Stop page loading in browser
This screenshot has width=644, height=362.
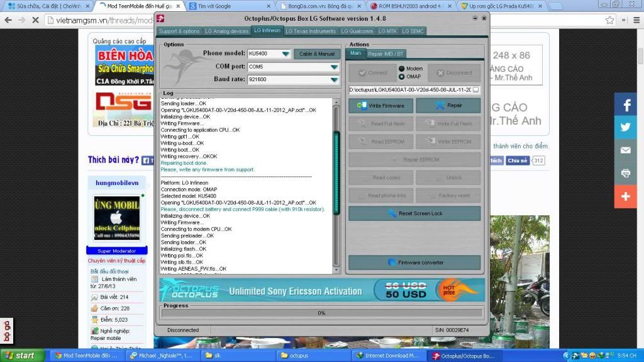pos(35,20)
